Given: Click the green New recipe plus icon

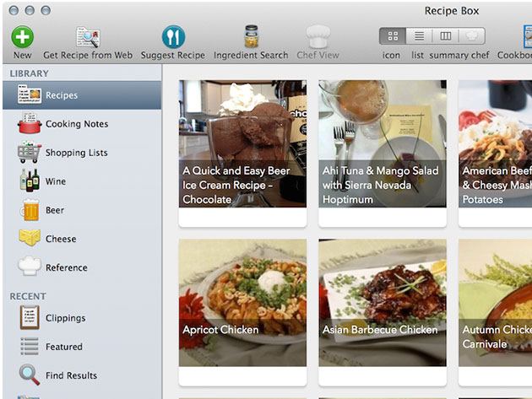Looking at the screenshot, I should click(23, 36).
